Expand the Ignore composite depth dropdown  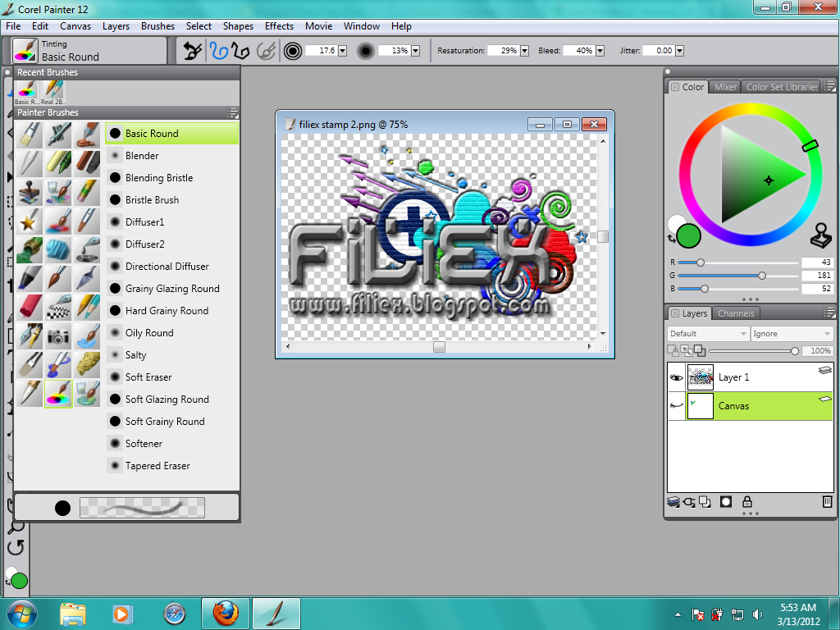[792, 334]
